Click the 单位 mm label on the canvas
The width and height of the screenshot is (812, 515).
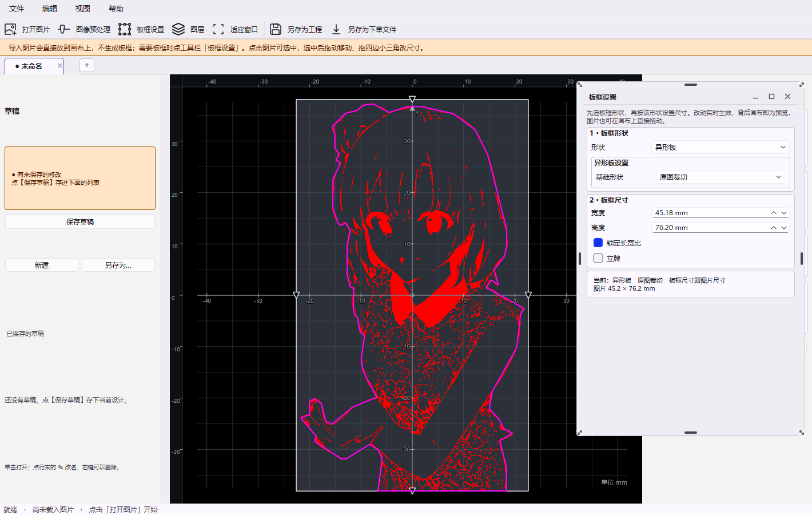click(x=614, y=482)
